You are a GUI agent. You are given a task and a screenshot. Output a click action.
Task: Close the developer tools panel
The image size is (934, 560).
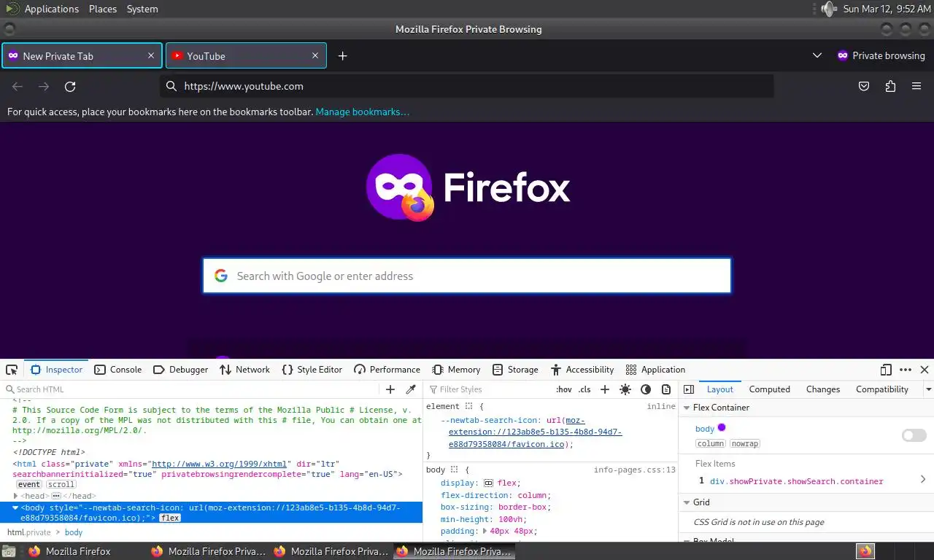(925, 370)
